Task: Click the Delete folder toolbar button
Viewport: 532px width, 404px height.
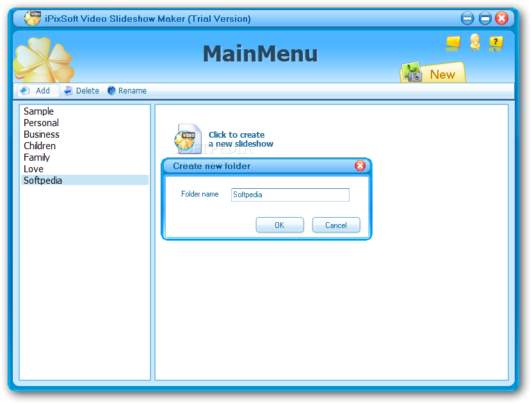Action: [x=82, y=90]
